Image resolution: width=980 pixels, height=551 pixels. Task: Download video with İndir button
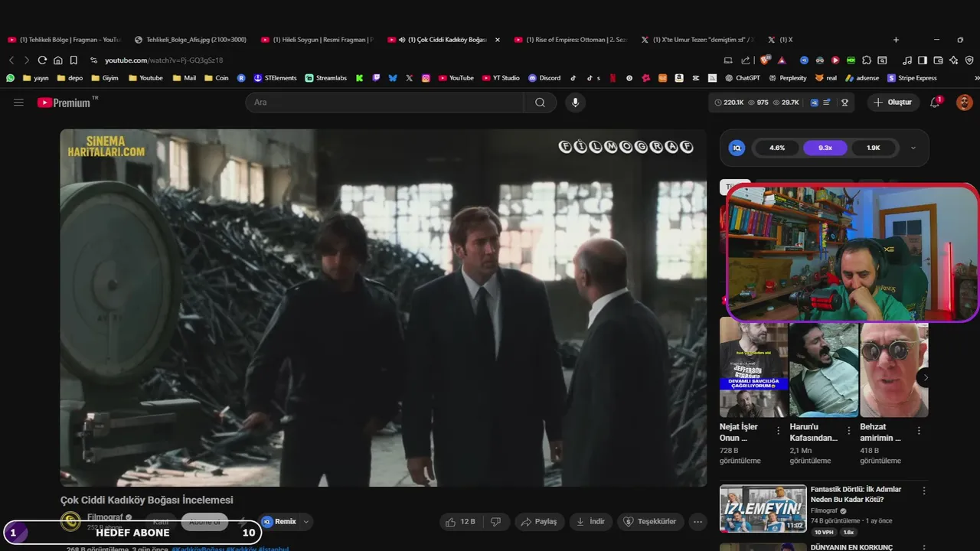point(590,522)
